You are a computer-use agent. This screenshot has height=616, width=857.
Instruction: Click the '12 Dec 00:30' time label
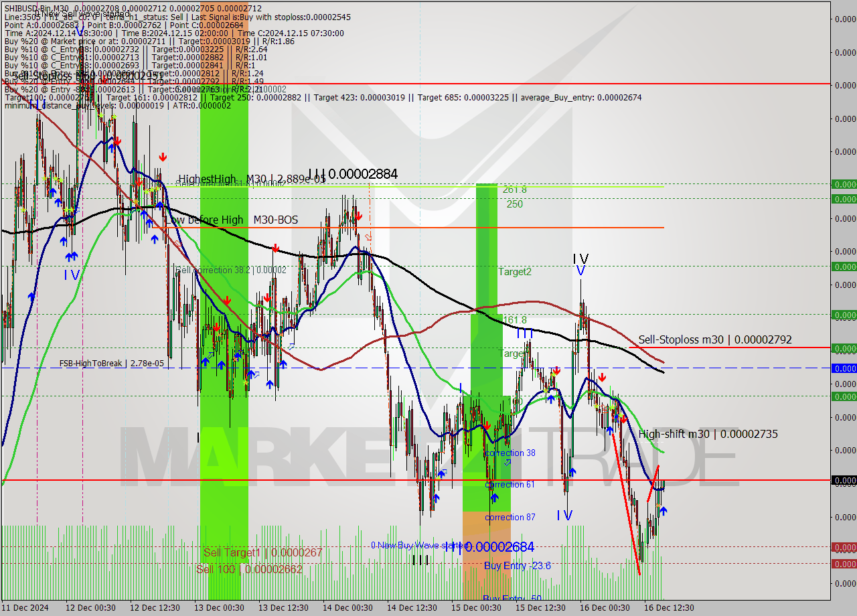coord(90,607)
